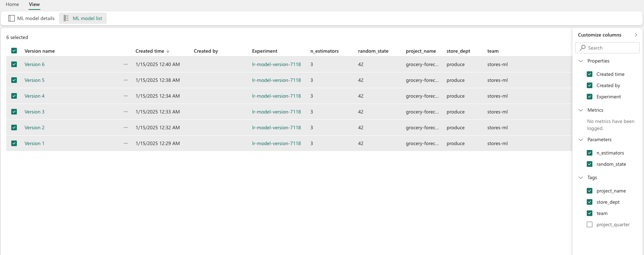Screen dimensions: 644x255
Task: Toggle the select-all header checkbox
Action: pos(14,51)
